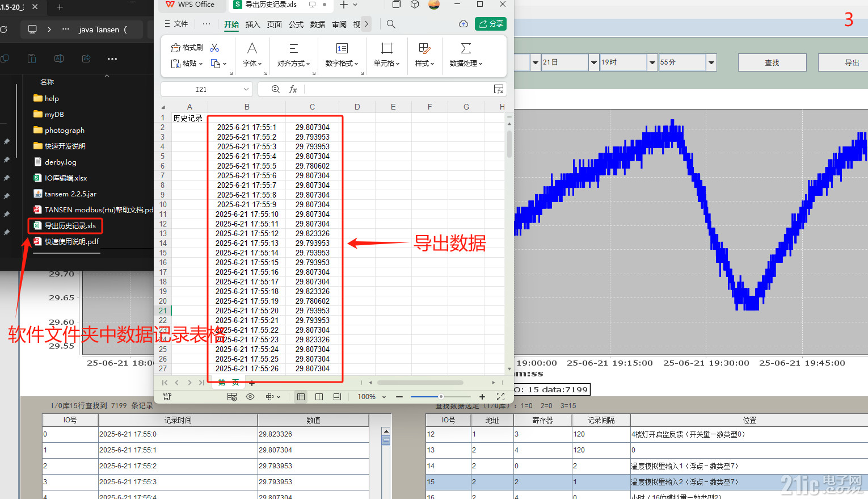Open Explorer toolbar three-dots more options
This screenshot has height=499, width=868.
point(112,58)
